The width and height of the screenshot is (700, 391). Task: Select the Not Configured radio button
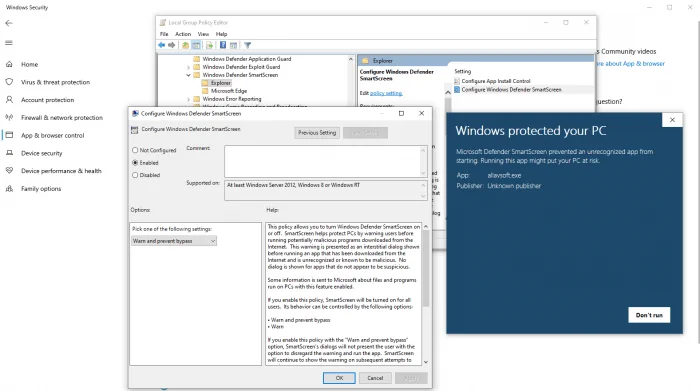135,150
